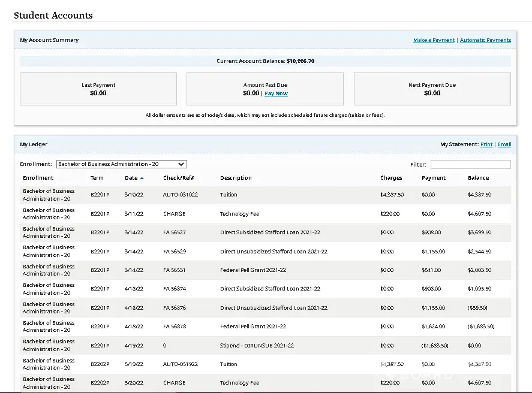
Task: Click the Next Payment Due summary box
Action: coord(432,89)
